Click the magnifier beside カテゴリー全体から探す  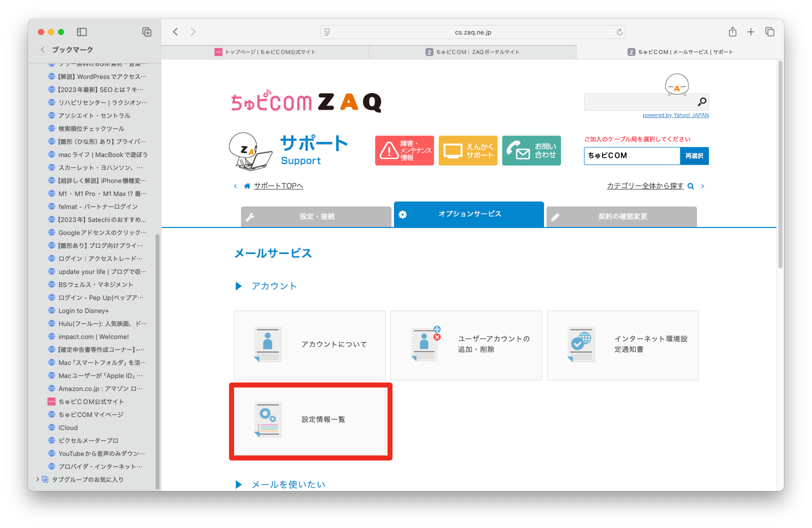tap(691, 186)
